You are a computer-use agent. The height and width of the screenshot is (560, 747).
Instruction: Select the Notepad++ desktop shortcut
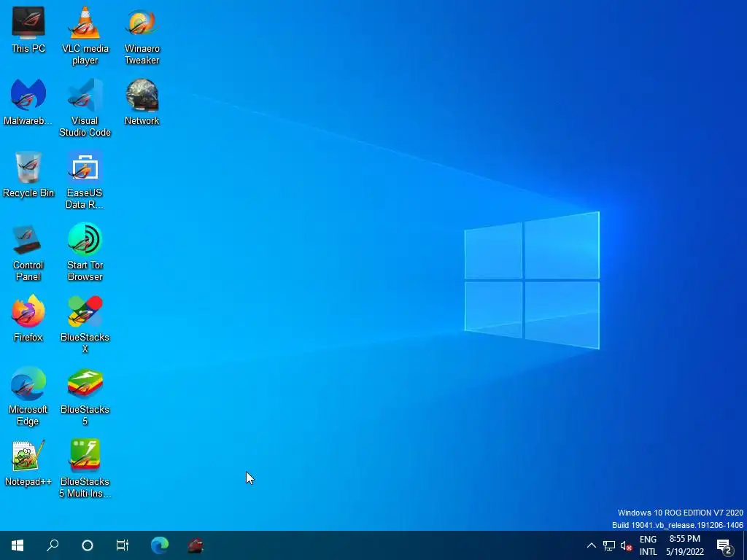(28, 463)
